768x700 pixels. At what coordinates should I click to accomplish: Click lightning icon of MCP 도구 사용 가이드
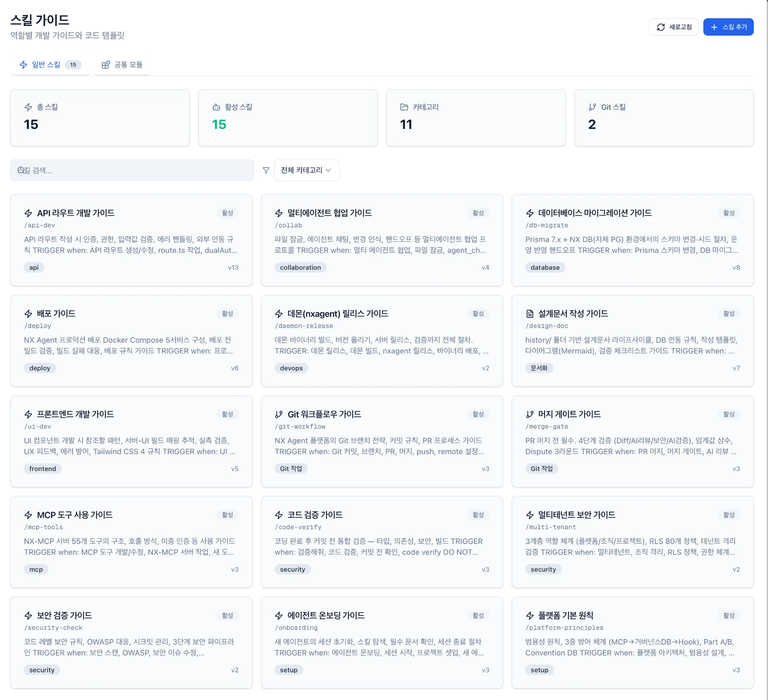click(28, 515)
